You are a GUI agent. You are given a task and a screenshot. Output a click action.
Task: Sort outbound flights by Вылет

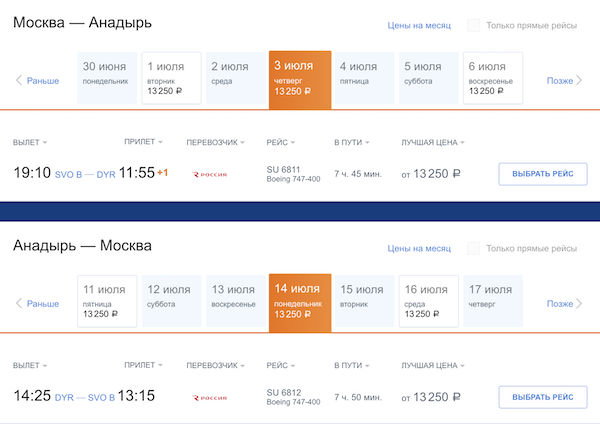30,142
